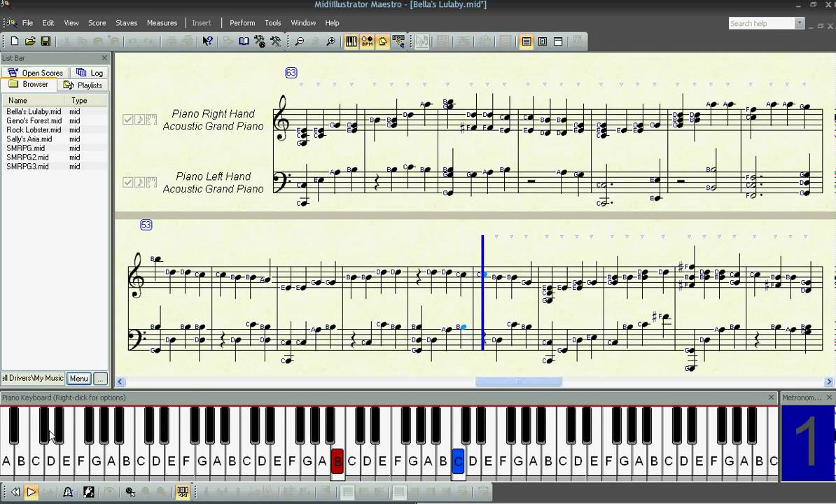Click the note icon beside Piano Right Hand
Viewport: 836px width, 504px height.
click(x=140, y=119)
